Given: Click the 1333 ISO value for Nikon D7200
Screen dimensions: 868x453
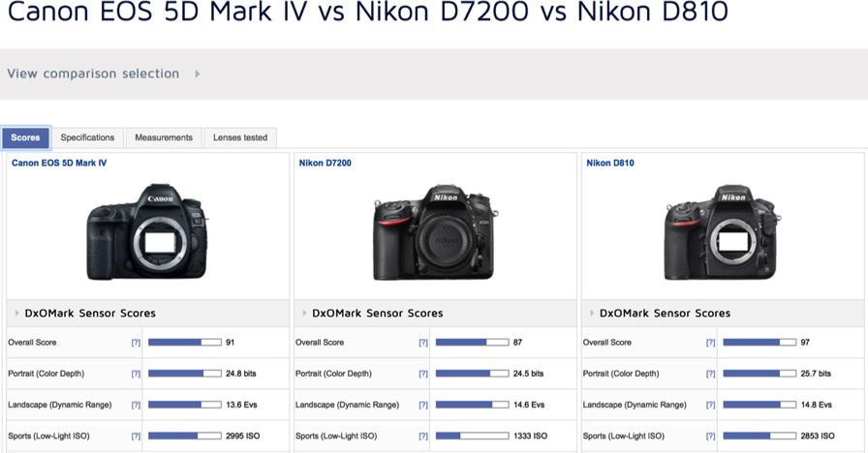Looking at the screenshot, I should click(x=530, y=436).
